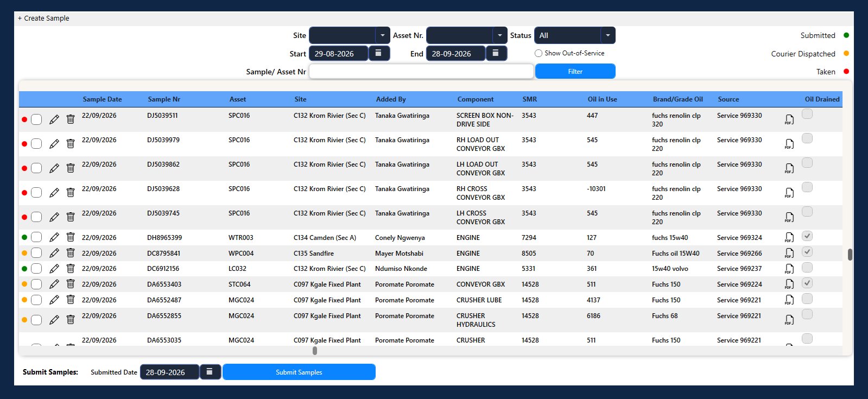This screenshot has height=399, width=868.
Task: Click calendar icon beside Submitted Date
Action: 210,372
